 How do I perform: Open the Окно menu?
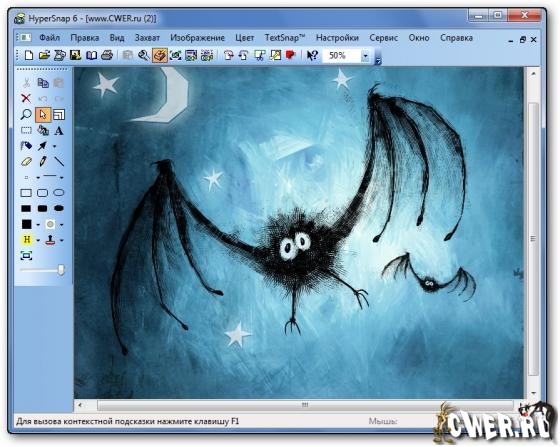click(x=419, y=38)
